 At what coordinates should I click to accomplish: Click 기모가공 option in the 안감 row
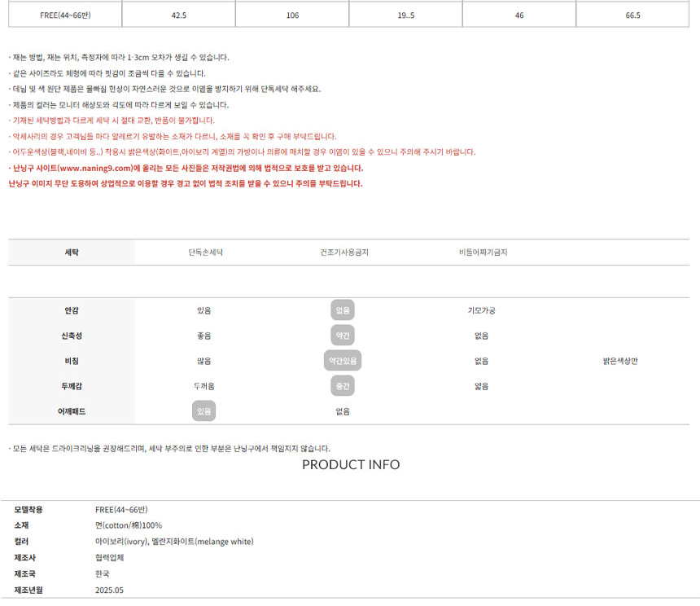coord(481,310)
